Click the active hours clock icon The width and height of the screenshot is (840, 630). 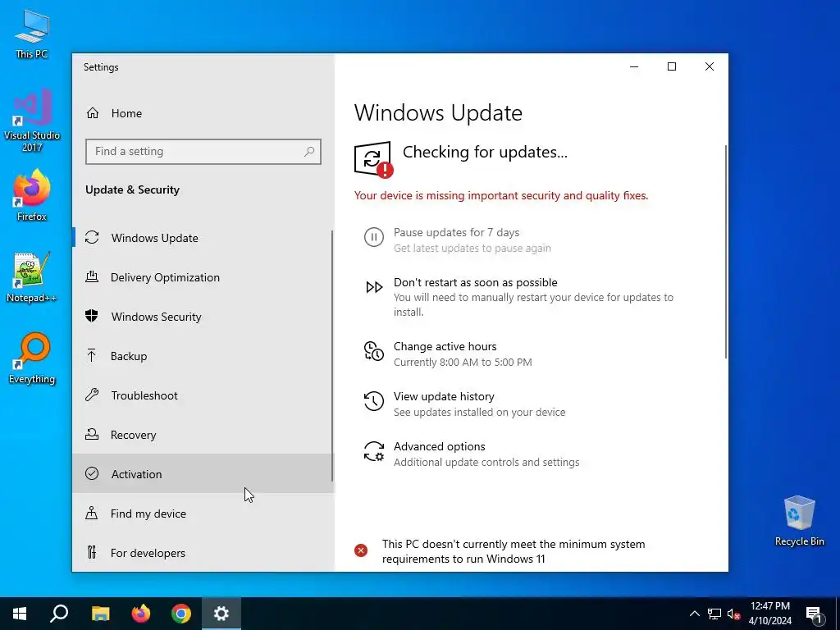[x=374, y=351]
